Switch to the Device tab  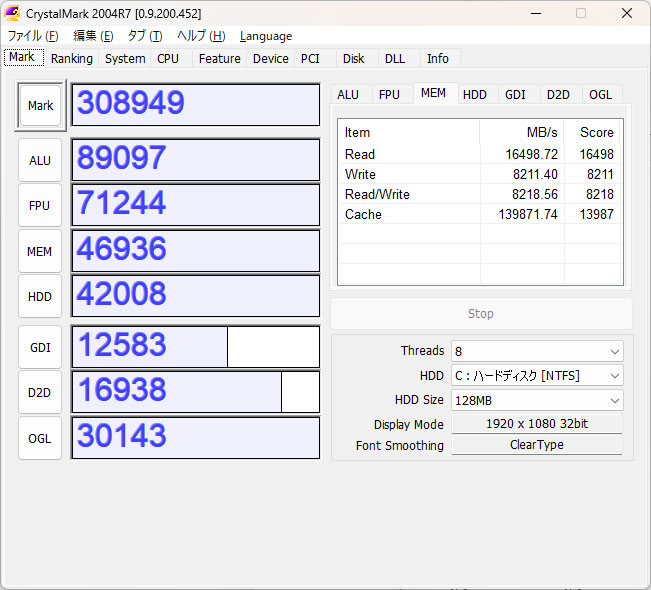coord(271,59)
